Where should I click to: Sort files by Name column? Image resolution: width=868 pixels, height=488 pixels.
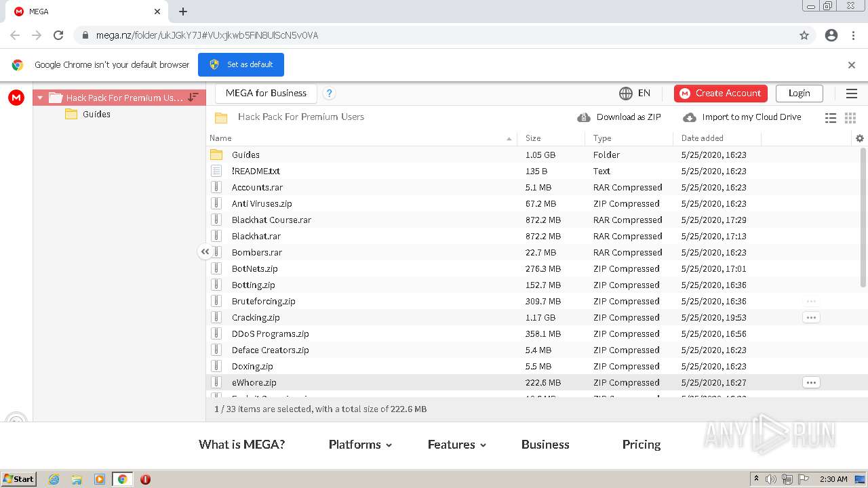(361, 138)
